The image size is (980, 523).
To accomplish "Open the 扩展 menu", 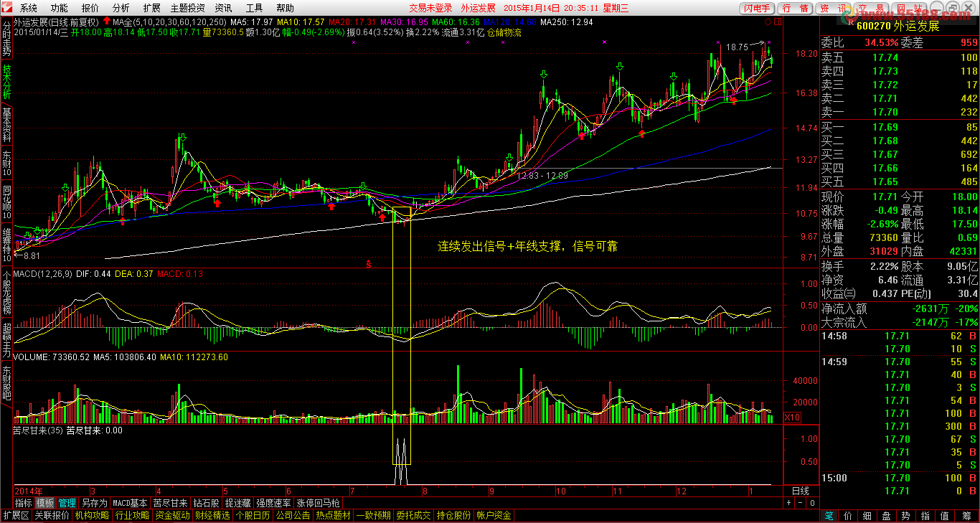I will point(151,9).
